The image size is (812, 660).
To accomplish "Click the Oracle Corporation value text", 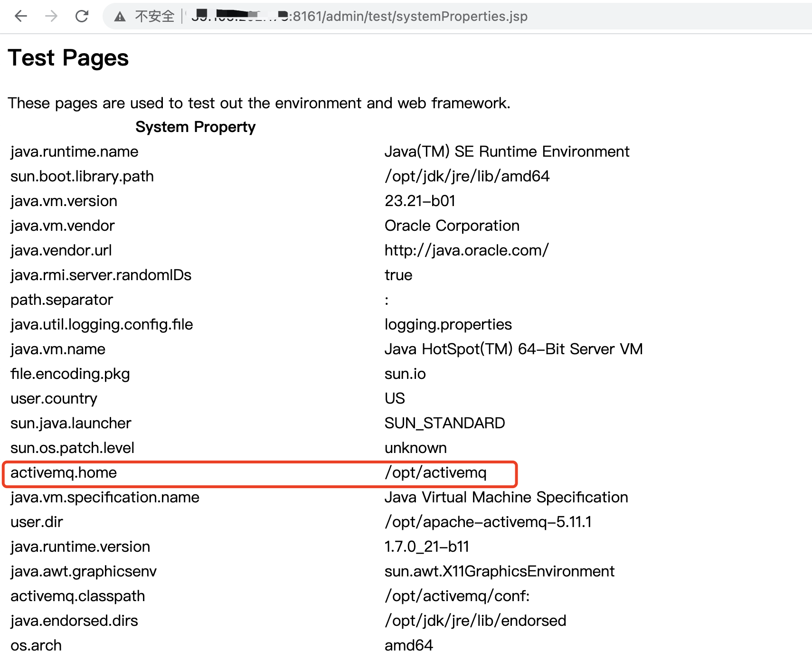I will pyautogui.click(x=452, y=225).
